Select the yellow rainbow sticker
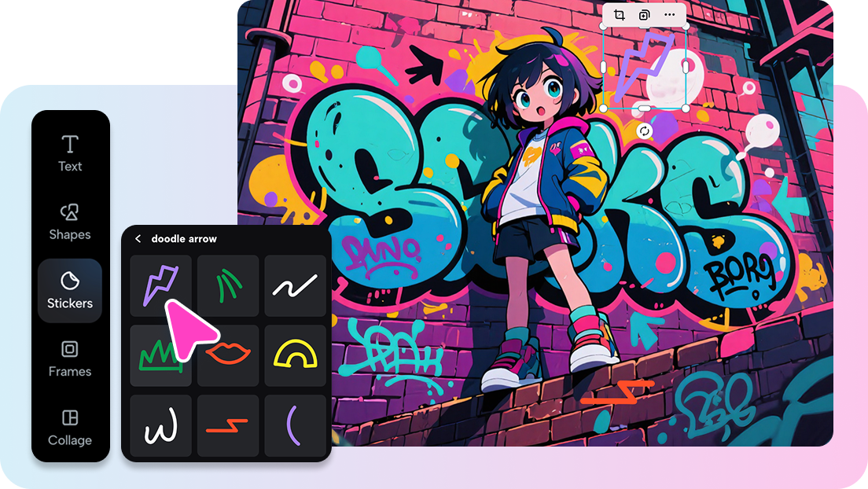The width and height of the screenshot is (868, 489). [295, 354]
